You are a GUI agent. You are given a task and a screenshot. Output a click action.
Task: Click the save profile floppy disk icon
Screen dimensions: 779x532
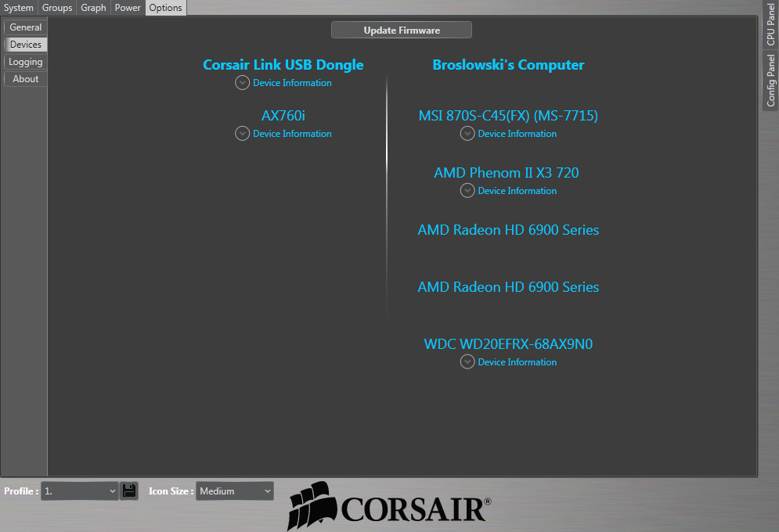pos(129,491)
